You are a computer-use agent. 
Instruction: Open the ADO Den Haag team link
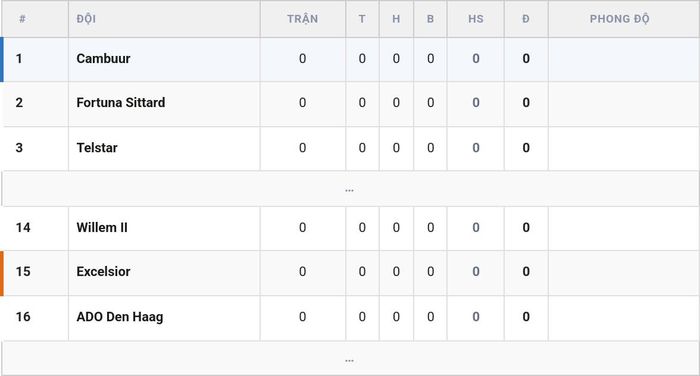[120, 317]
